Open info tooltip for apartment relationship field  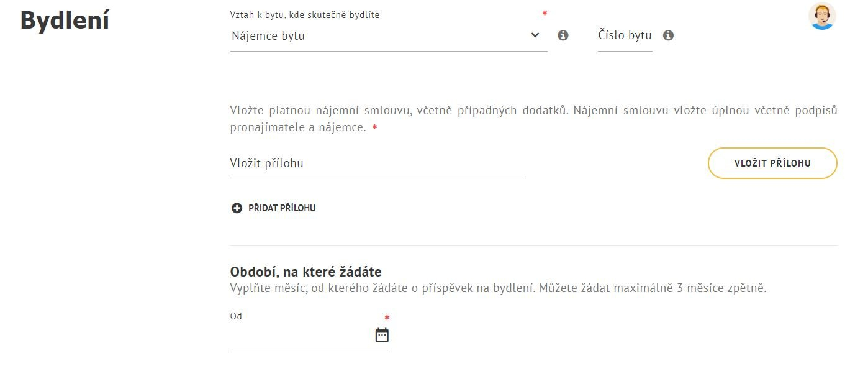pyautogui.click(x=563, y=35)
